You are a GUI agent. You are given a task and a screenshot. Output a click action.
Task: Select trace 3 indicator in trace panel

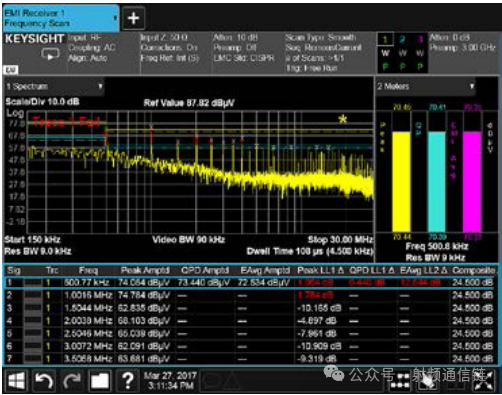[420, 40]
